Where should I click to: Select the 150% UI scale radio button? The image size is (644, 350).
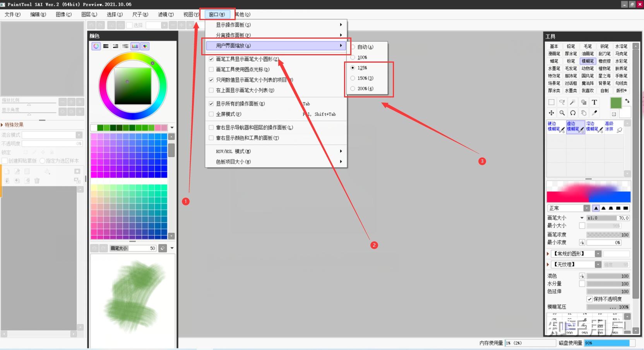point(353,78)
